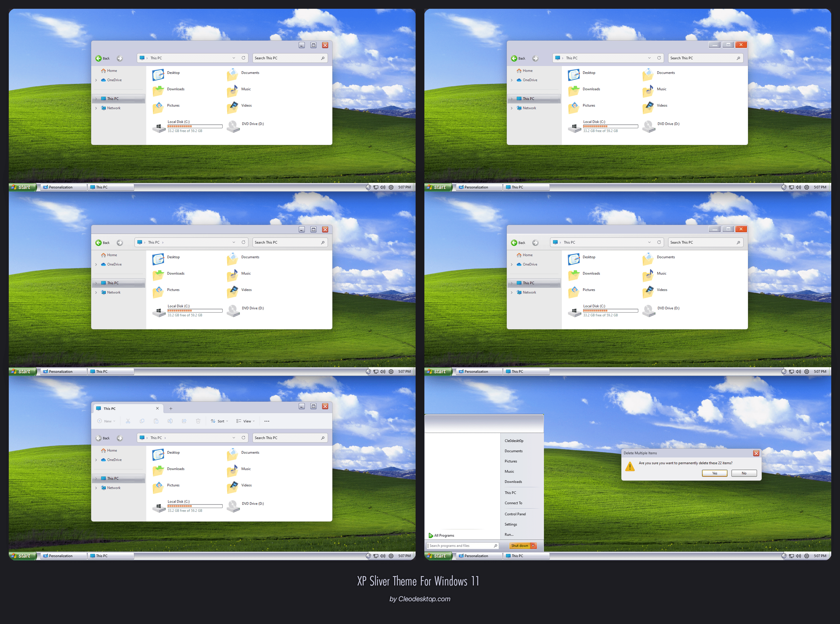840x624 pixels.
Task: Click the Paste clipboard icon in toolbar
Action: click(156, 421)
